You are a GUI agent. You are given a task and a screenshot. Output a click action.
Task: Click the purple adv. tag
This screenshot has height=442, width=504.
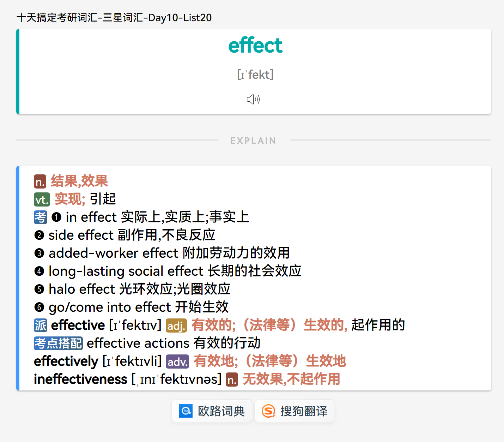point(177,362)
